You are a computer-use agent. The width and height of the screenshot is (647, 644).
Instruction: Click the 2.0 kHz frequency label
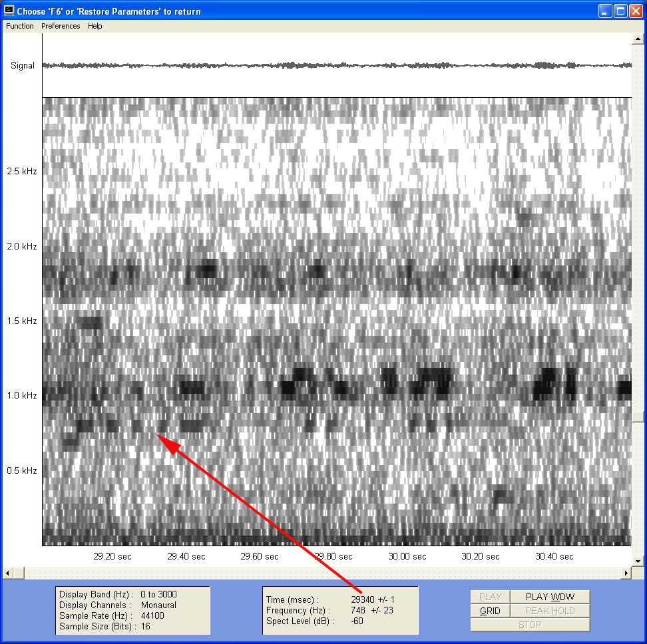click(x=22, y=246)
